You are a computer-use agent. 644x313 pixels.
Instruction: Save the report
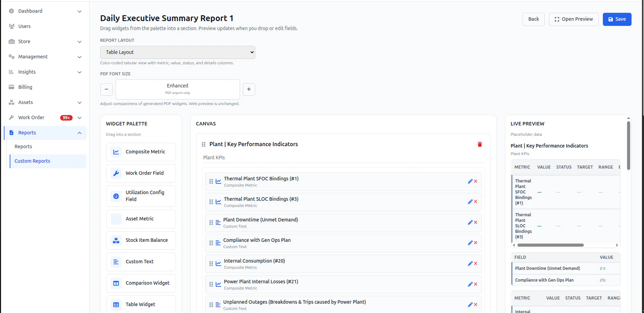617,19
